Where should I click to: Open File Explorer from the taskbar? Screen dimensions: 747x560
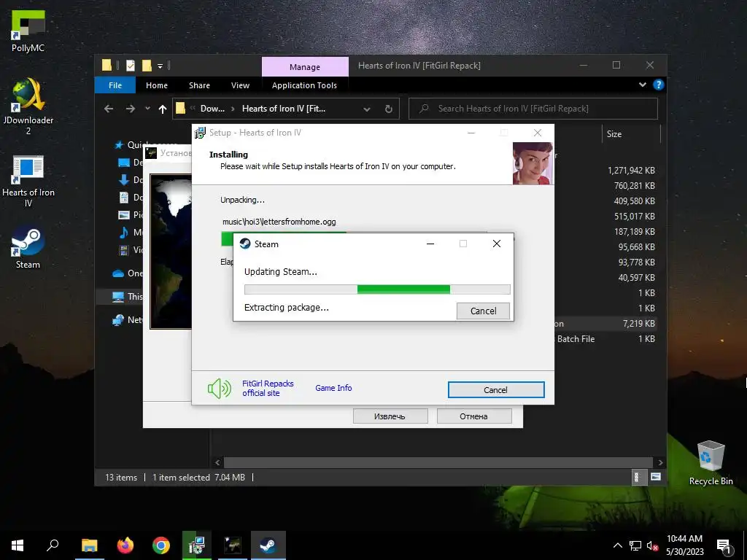point(89,545)
